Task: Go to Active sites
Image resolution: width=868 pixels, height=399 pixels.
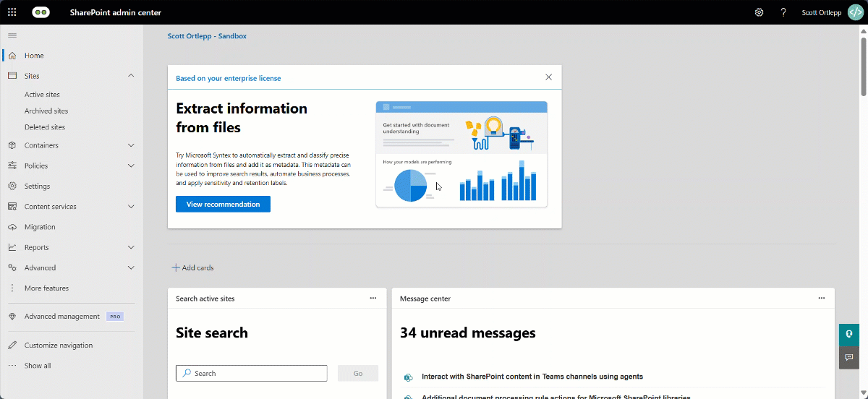Action: (42, 95)
